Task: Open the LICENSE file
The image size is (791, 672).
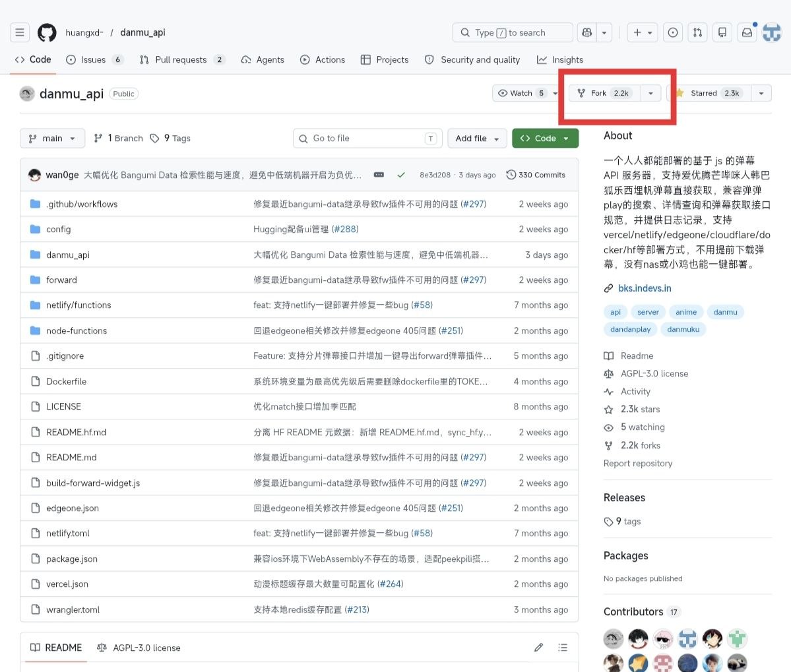Action: click(63, 406)
